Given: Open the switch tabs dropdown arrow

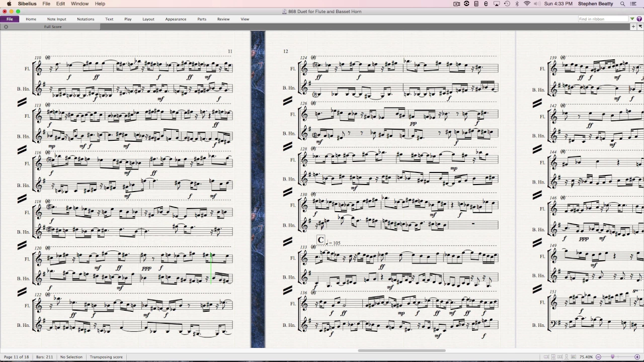Looking at the screenshot, I should (x=640, y=27).
